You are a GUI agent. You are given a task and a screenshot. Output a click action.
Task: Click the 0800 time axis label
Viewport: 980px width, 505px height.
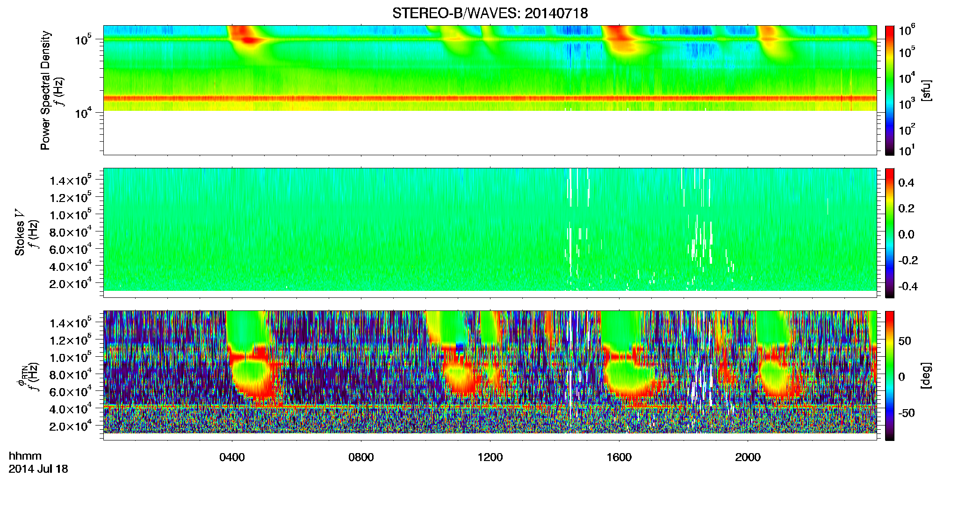[361, 457]
